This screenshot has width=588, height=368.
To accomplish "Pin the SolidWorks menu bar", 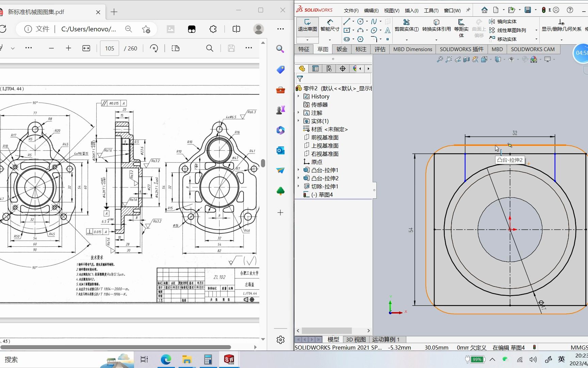I will tap(468, 10).
